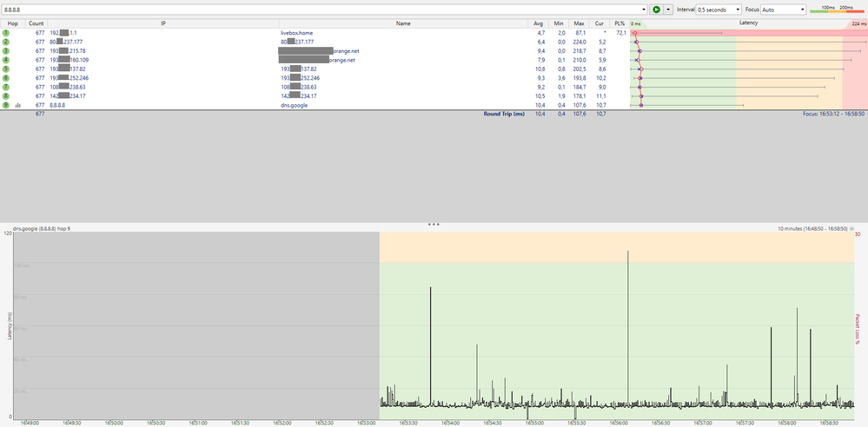Click the Name column header
868x427 pixels.
[403, 23]
